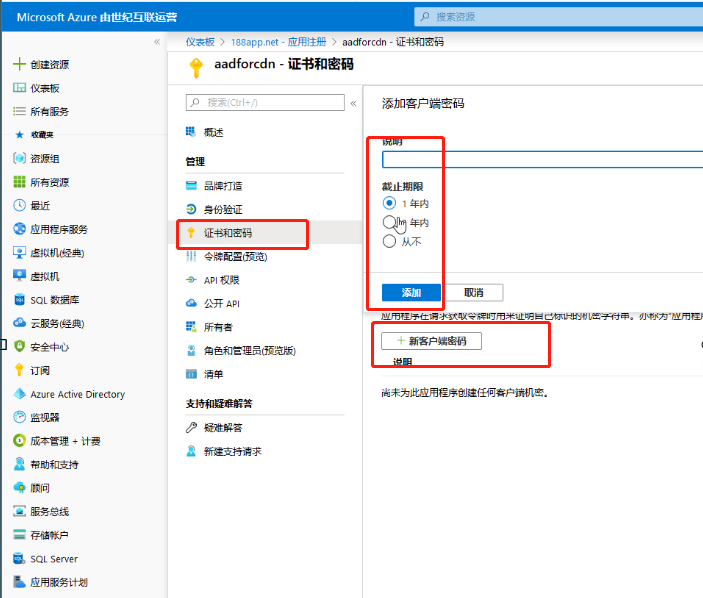This screenshot has height=598, width=703.
Task: Open the Advisor cloud icon
Action: [19, 487]
